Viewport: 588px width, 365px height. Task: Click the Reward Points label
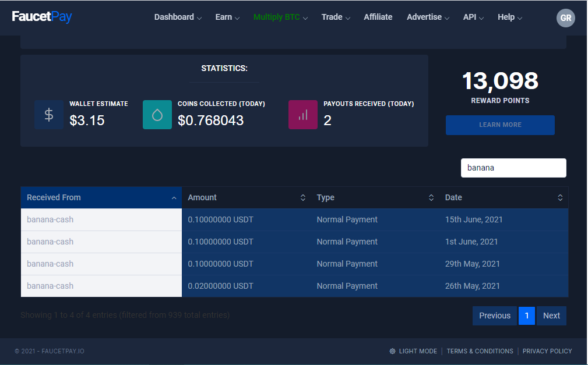click(500, 101)
